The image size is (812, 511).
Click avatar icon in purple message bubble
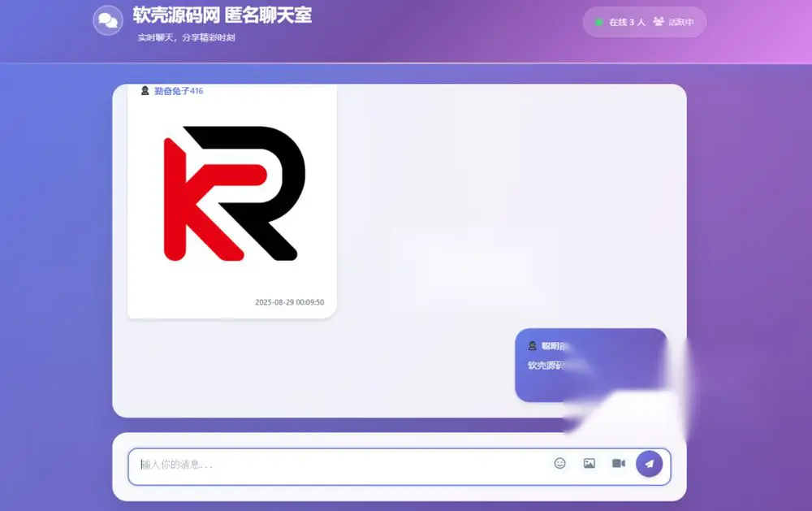532,346
